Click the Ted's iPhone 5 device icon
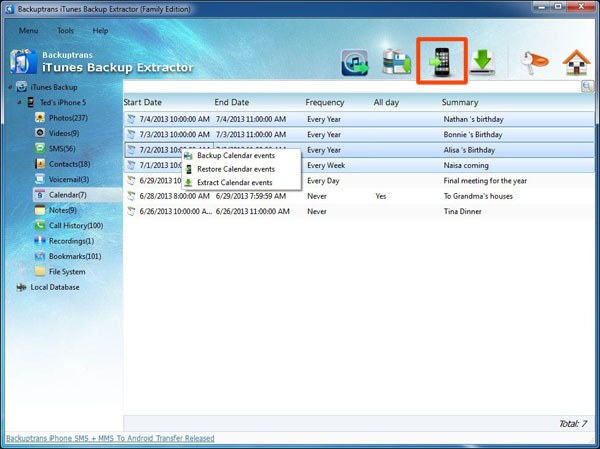Screen dimensions: 600x449 (x=31, y=102)
